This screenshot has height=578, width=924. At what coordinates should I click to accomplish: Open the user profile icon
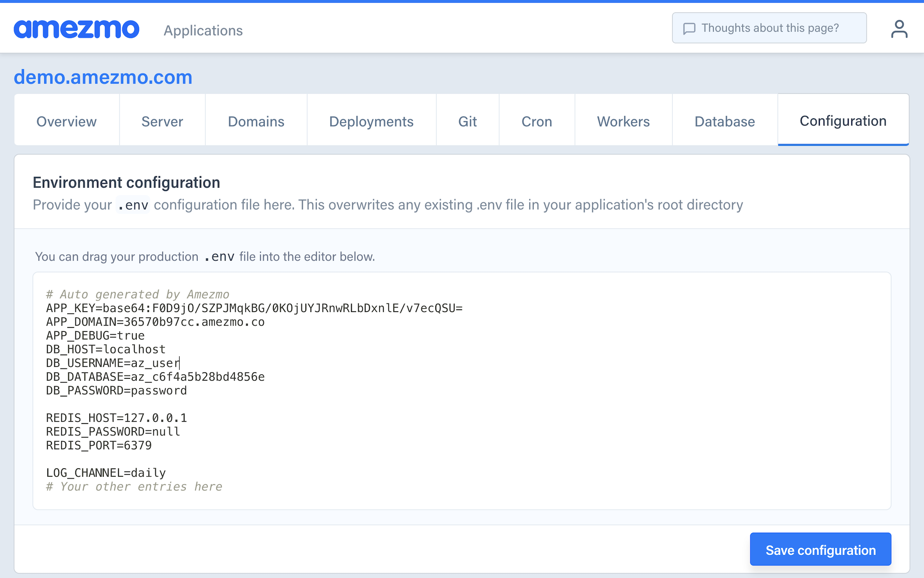click(x=899, y=29)
